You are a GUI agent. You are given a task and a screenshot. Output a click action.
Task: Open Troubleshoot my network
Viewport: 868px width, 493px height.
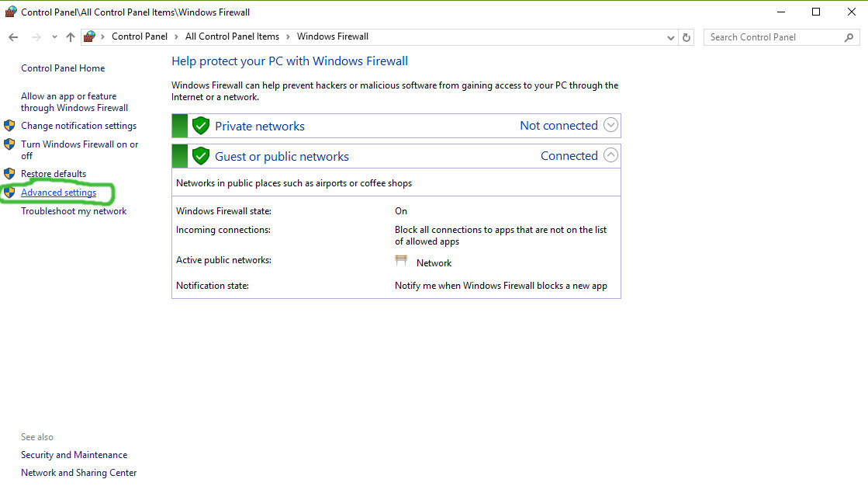pyautogui.click(x=74, y=211)
